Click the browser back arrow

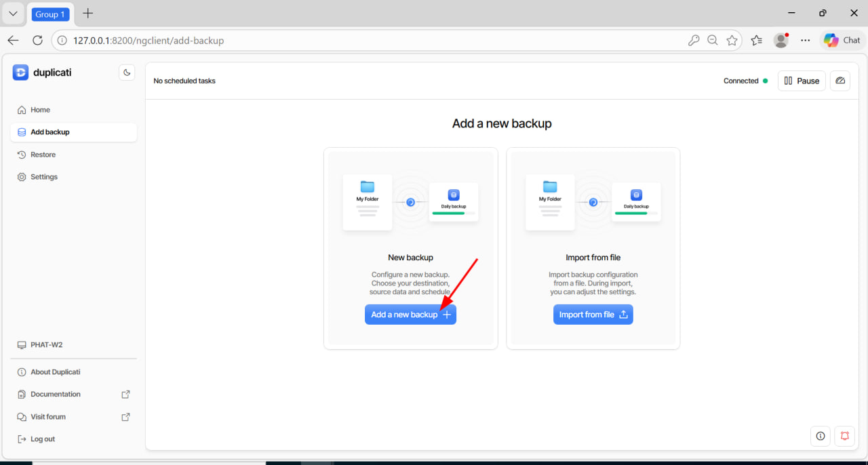[13, 40]
